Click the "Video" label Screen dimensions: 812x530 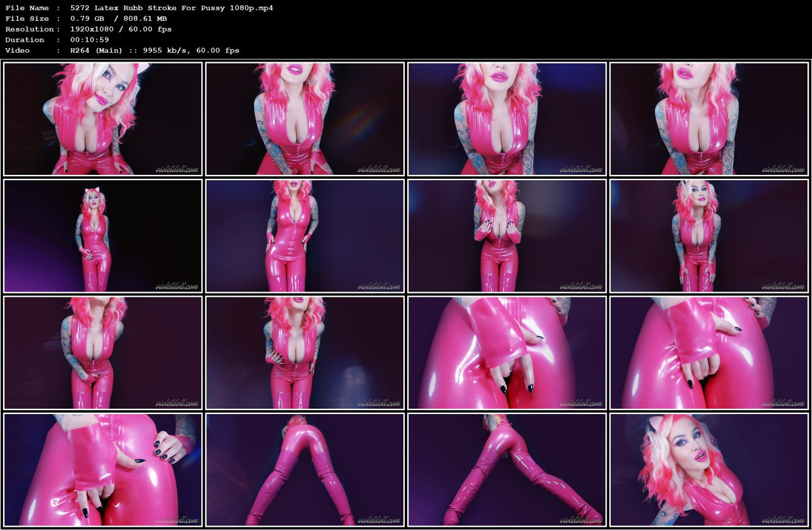[x=16, y=50]
